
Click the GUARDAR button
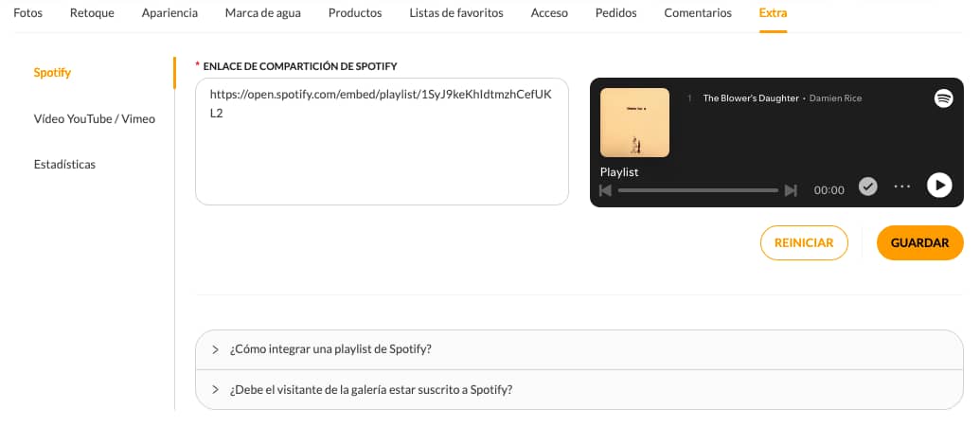[919, 242]
